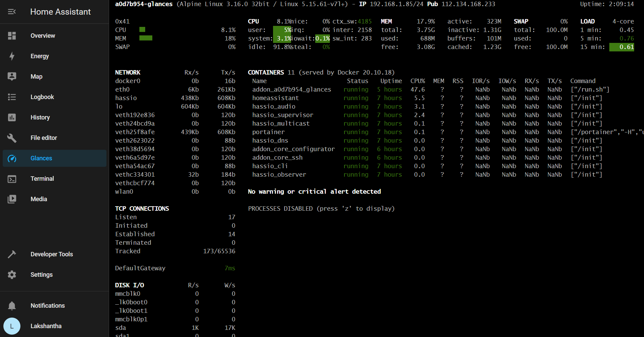Click the green CPU usage bar
The image size is (644, 337).
coord(142,30)
